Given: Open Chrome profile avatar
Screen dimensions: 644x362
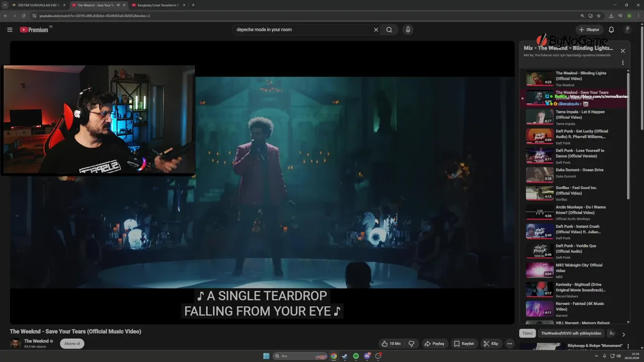Looking at the screenshot, I should point(629,16).
